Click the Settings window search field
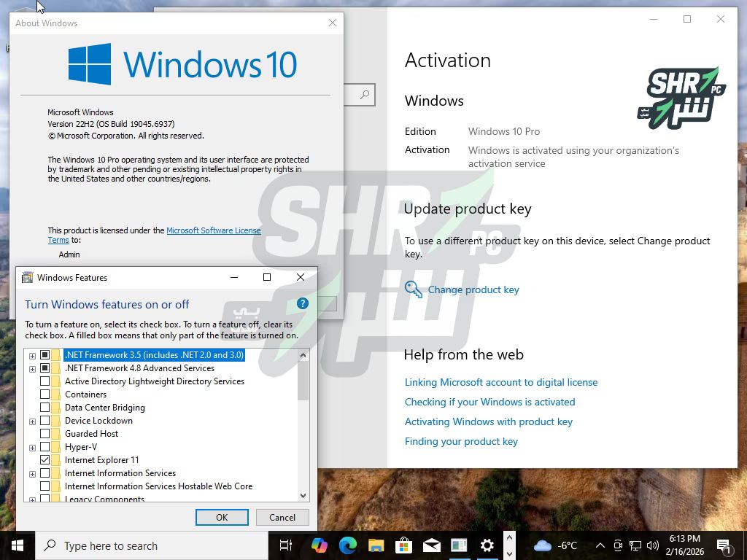This screenshot has height=560, width=747. (x=359, y=95)
